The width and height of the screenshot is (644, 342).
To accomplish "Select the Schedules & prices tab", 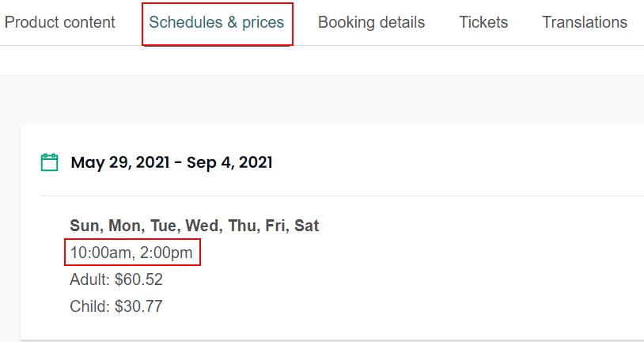I will pyautogui.click(x=217, y=22).
